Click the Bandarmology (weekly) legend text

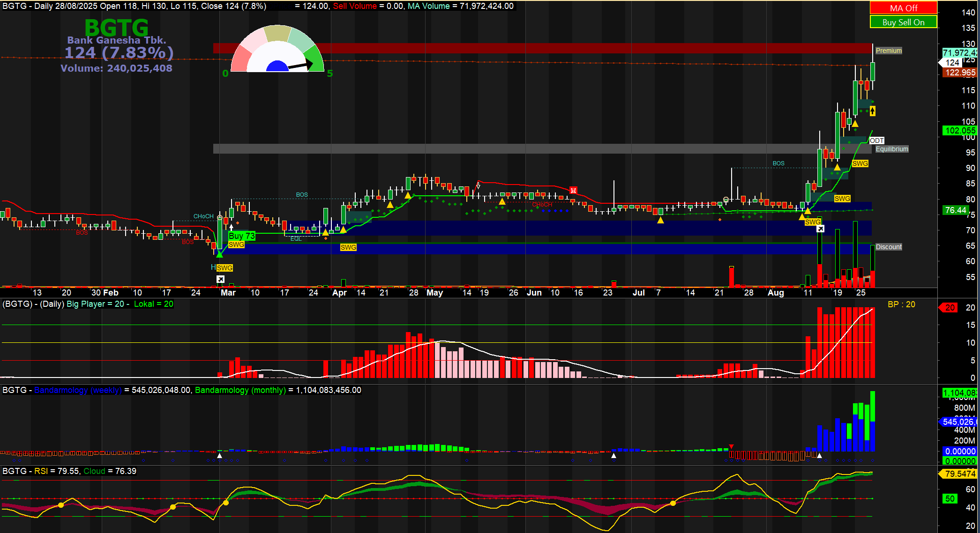click(78, 390)
